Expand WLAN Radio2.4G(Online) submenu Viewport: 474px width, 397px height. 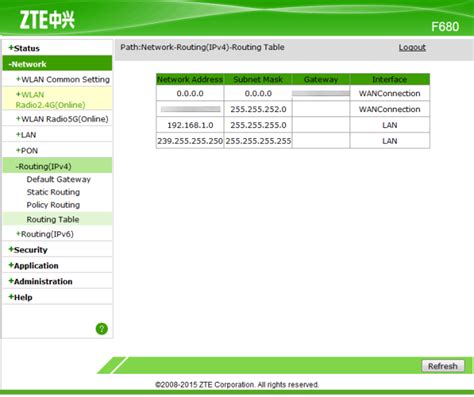(57, 99)
